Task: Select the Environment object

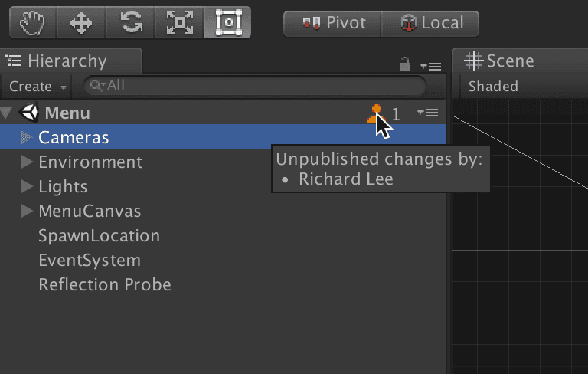Action: (x=90, y=162)
